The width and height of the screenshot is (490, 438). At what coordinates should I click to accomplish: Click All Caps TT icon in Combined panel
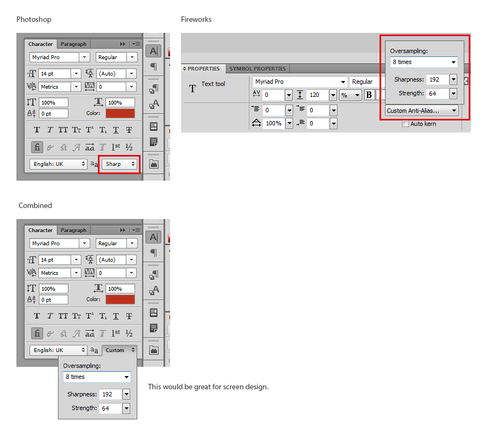tap(63, 316)
